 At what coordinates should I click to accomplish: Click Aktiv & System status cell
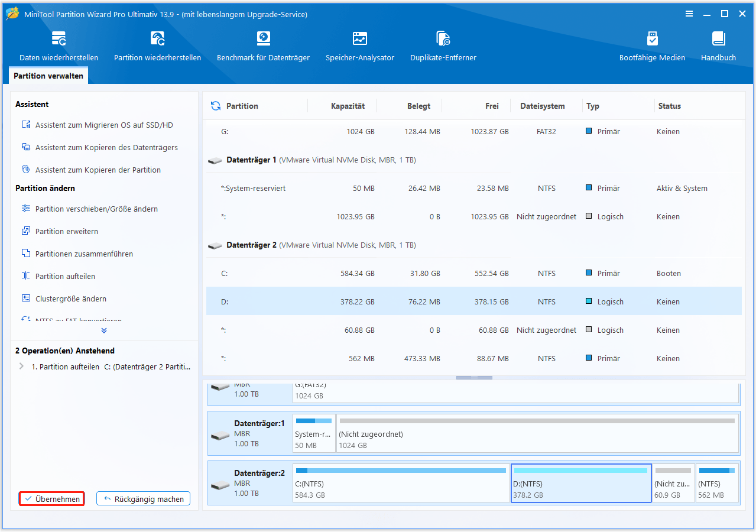682,189
